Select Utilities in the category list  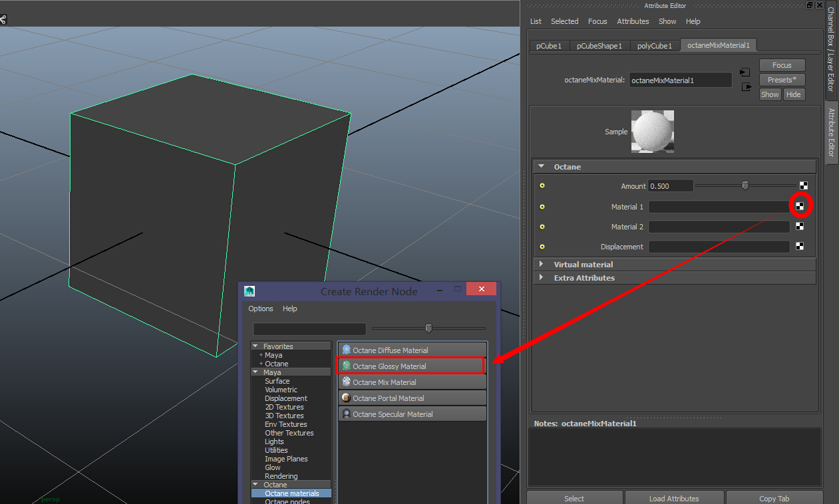point(276,450)
